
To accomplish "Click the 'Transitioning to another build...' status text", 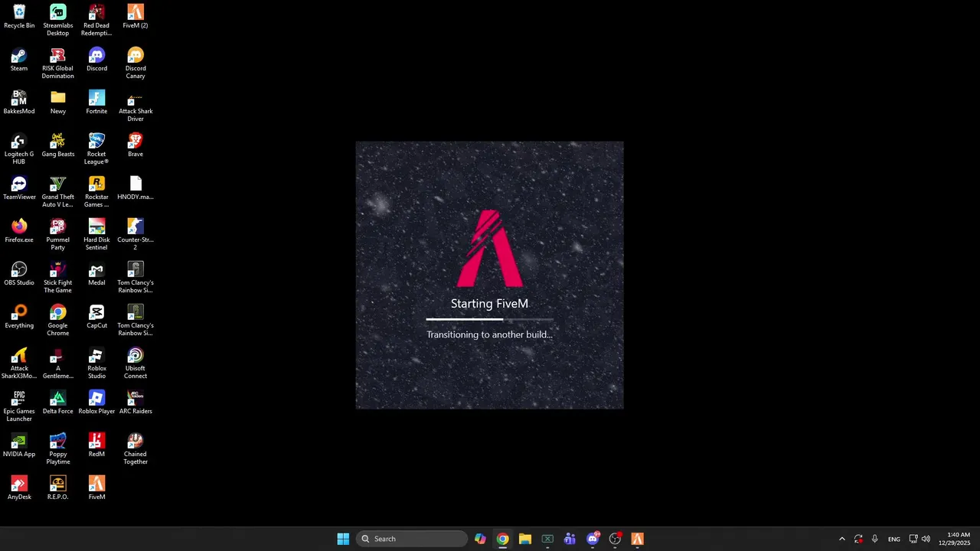I will (489, 334).
